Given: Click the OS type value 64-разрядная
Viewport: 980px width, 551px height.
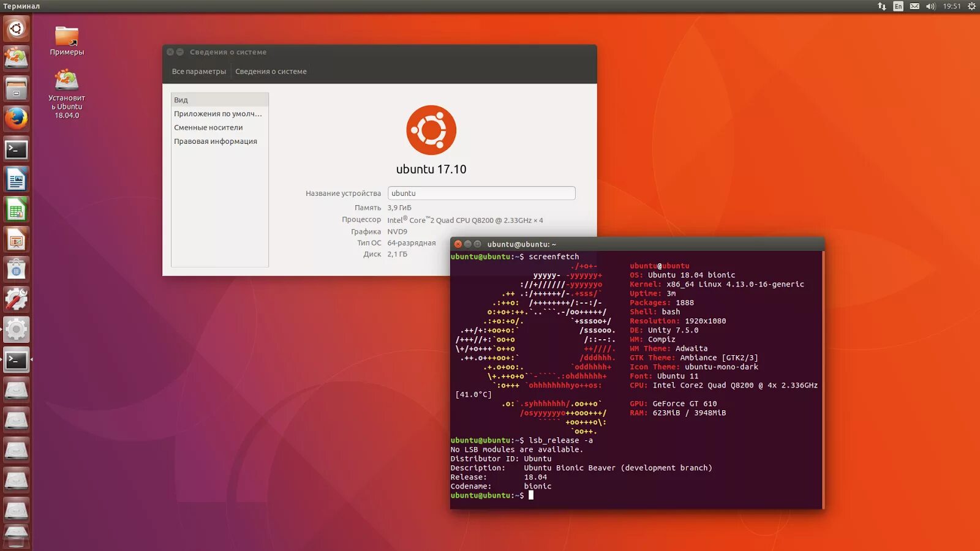Looking at the screenshot, I should coord(412,243).
